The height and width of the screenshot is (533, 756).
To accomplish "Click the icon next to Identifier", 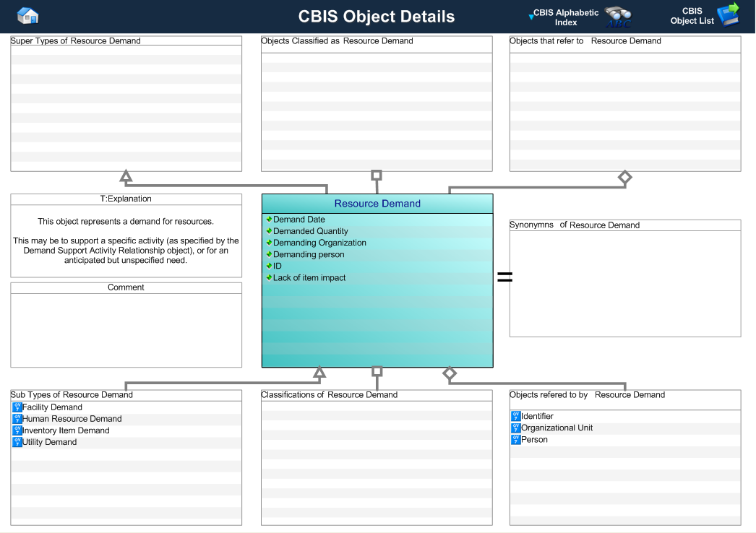I will [x=516, y=416].
